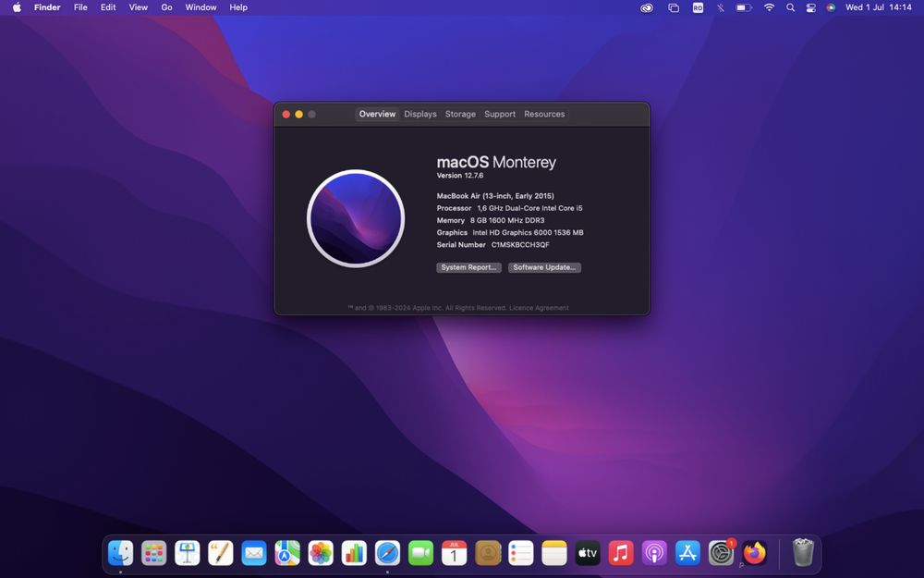Screen dimensions: 924x578
Task: Launch Apple TV from the Dock
Action: coord(588,553)
